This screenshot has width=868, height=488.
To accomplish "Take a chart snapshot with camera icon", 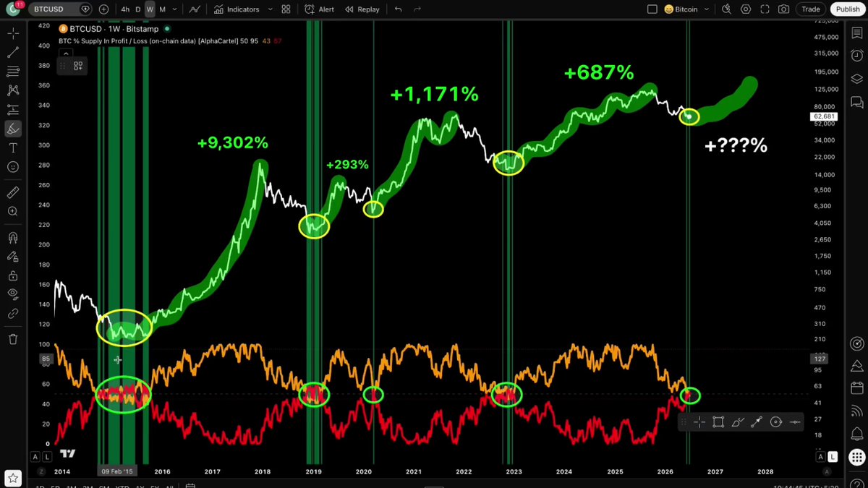I will (x=784, y=9).
